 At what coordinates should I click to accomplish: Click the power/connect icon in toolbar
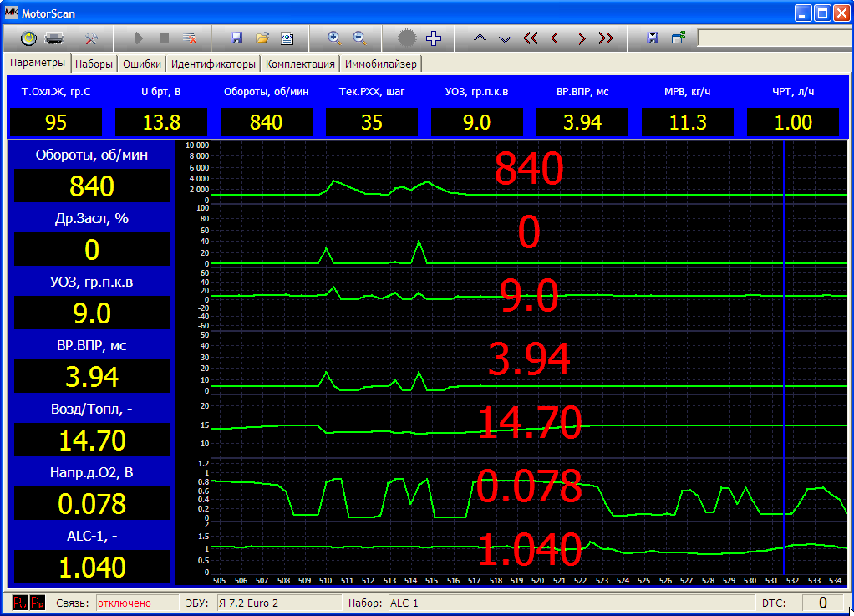pyautogui.click(x=28, y=38)
